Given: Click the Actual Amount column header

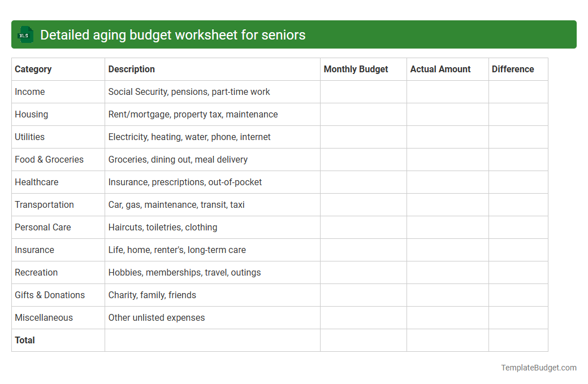Looking at the screenshot, I should pyautogui.click(x=440, y=69).
